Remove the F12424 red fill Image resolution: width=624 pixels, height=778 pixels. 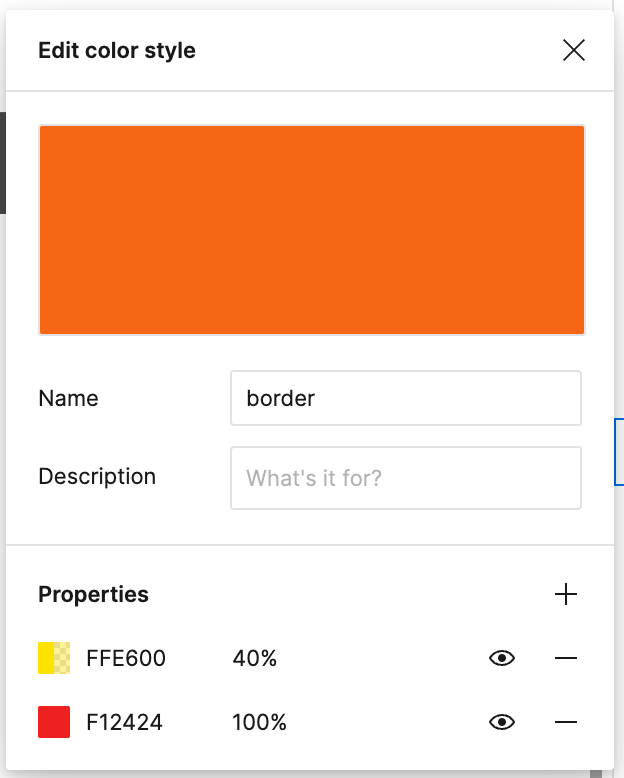(566, 722)
